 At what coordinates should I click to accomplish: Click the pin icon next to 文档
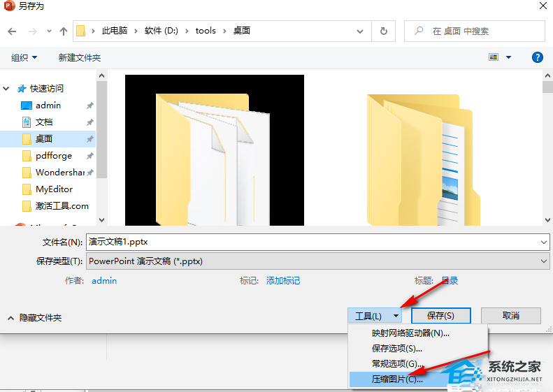pyautogui.click(x=90, y=122)
